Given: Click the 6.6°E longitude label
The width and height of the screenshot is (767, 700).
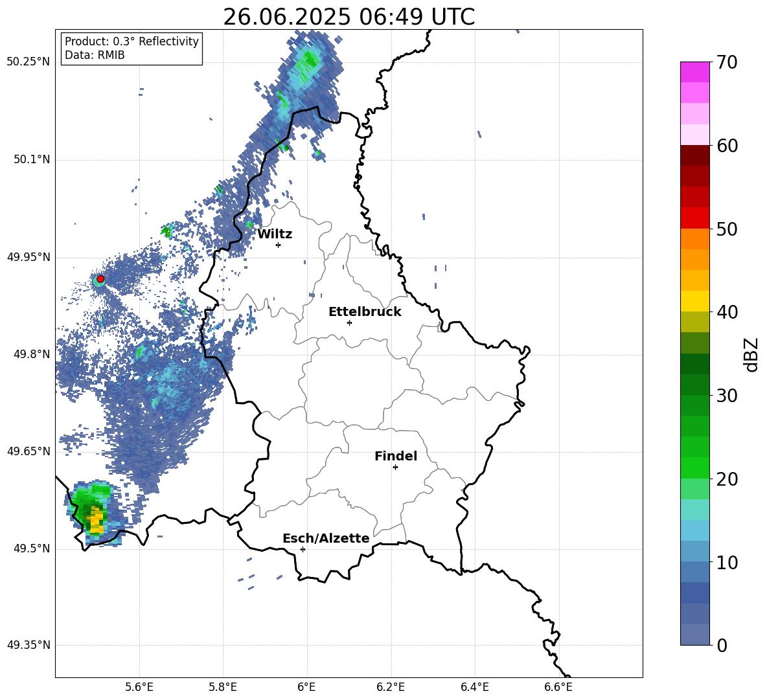Looking at the screenshot, I should click(x=558, y=687).
